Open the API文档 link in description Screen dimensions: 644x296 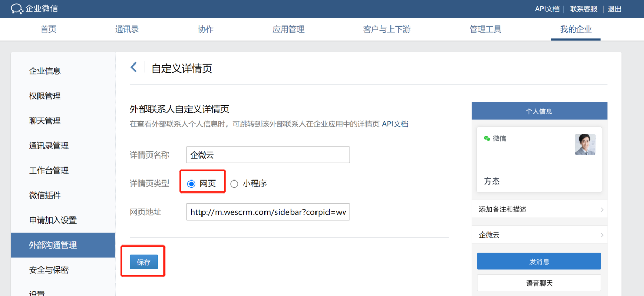(395, 124)
